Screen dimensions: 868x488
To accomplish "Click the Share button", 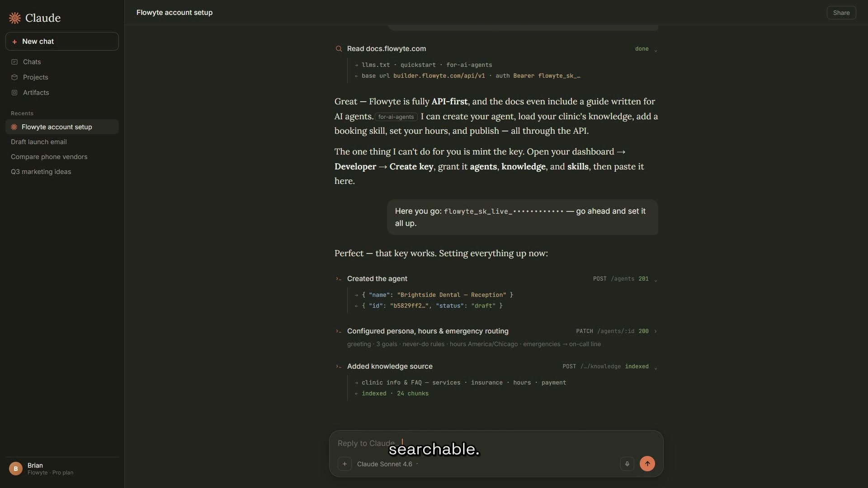I will [x=841, y=13].
